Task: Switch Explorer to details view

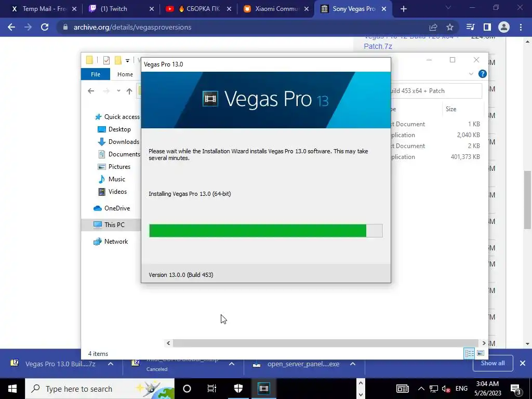Action: (x=469, y=353)
